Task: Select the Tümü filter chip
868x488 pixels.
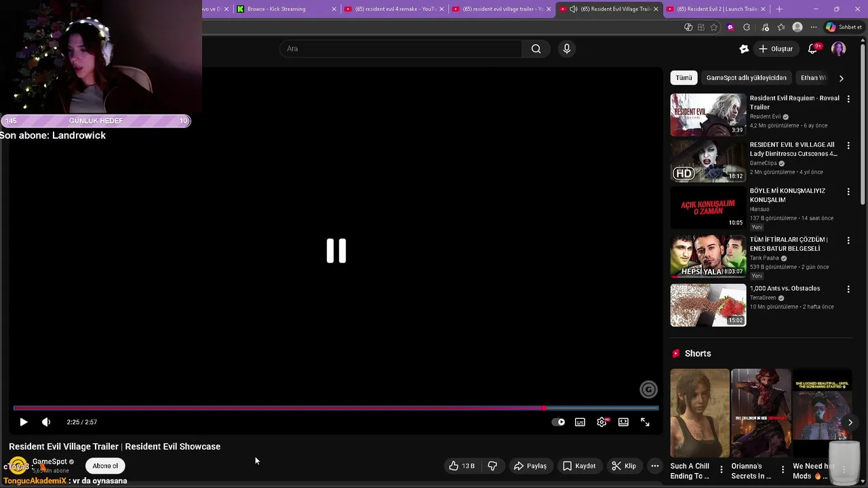Action: pos(684,78)
